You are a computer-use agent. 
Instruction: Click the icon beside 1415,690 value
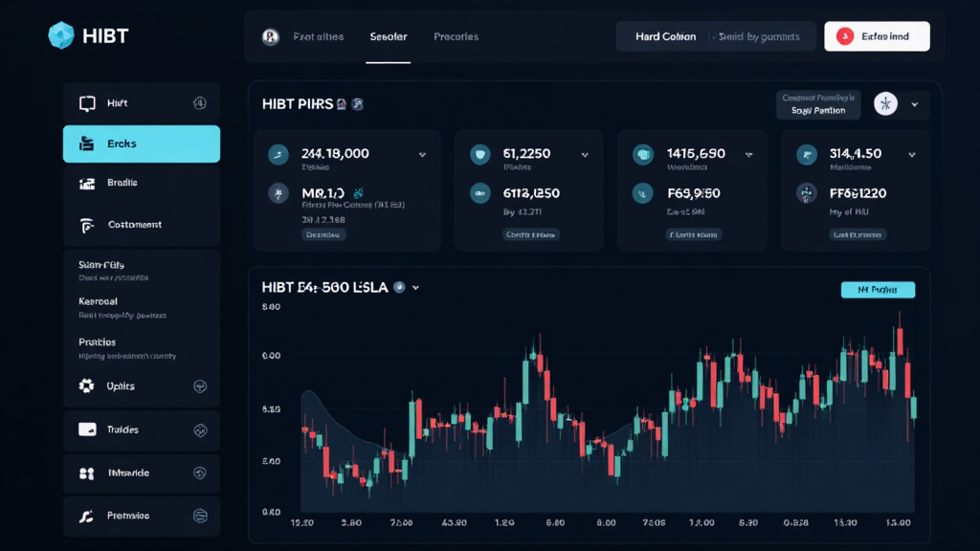pyautogui.click(x=643, y=154)
